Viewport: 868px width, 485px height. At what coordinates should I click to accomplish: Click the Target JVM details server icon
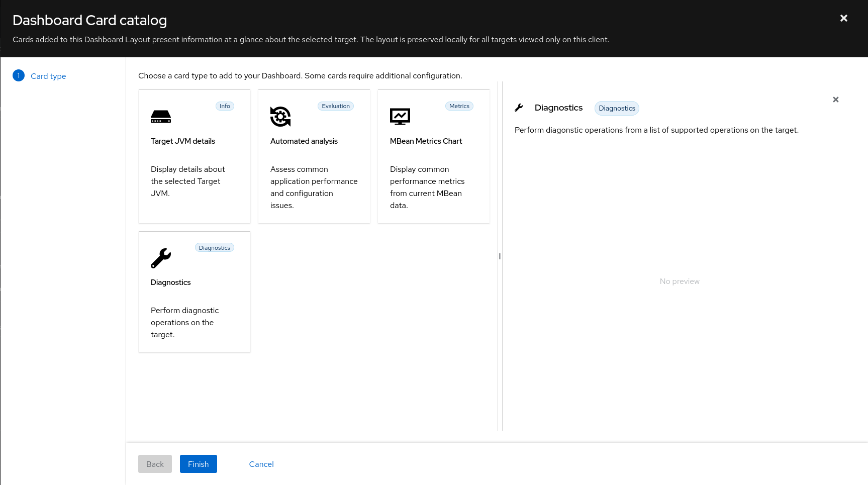[161, 117]
